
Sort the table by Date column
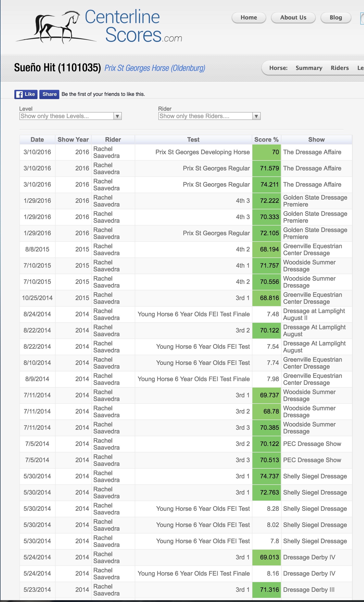[37, 140]
